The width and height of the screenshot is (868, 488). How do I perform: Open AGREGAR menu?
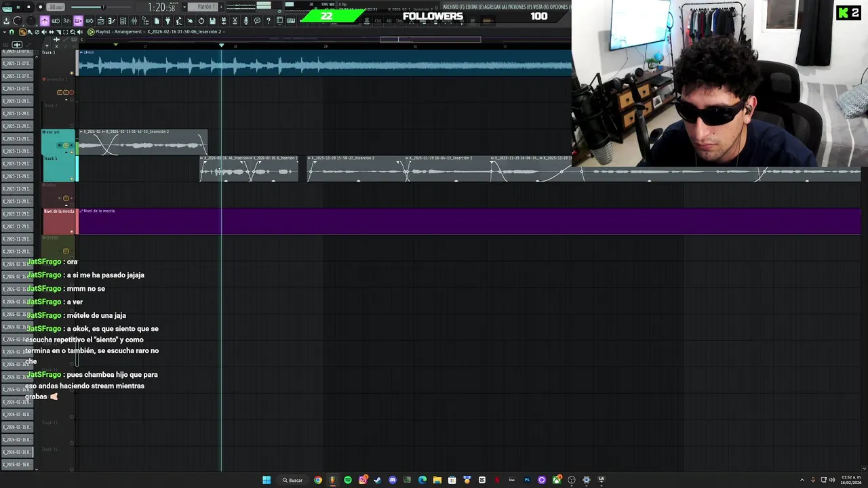point(495,7)
